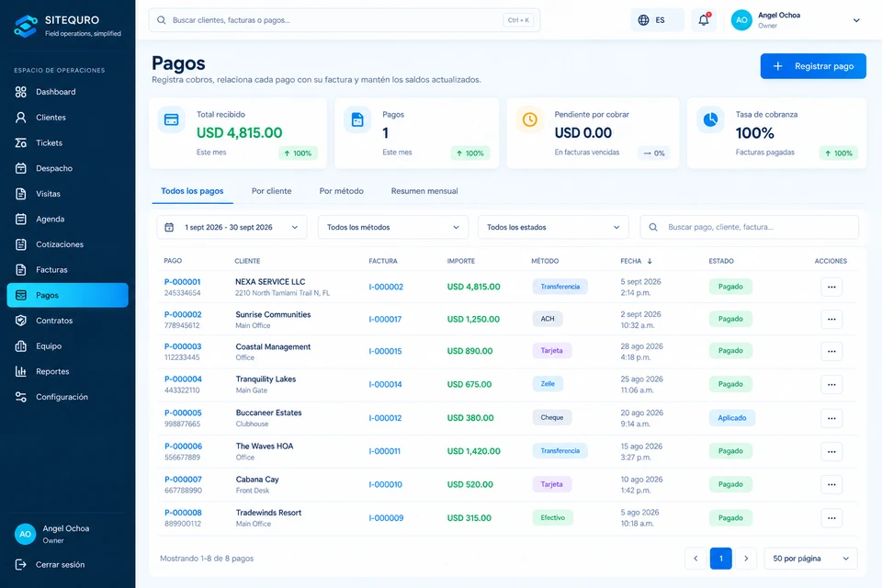The image size is (882, 588).
Task: Click the Buscar pago, cliente, factura field
Action: [750, 227]
